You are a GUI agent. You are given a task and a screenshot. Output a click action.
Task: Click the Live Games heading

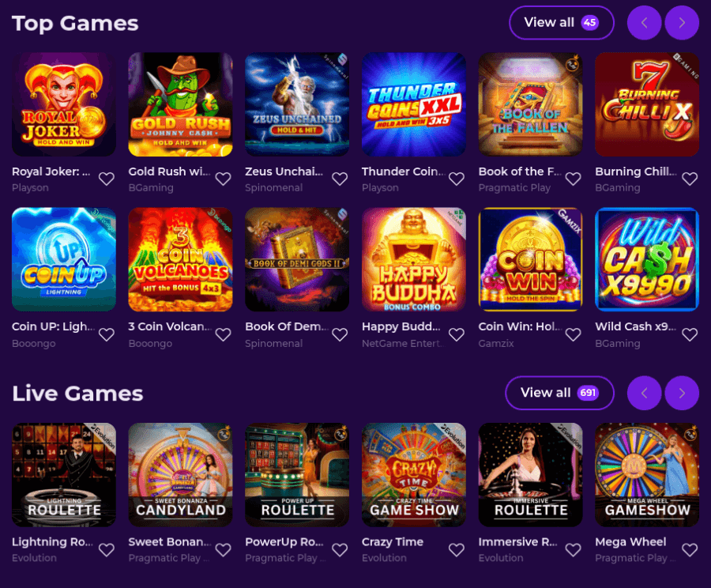pyautogui.click(x=77, y=393)
